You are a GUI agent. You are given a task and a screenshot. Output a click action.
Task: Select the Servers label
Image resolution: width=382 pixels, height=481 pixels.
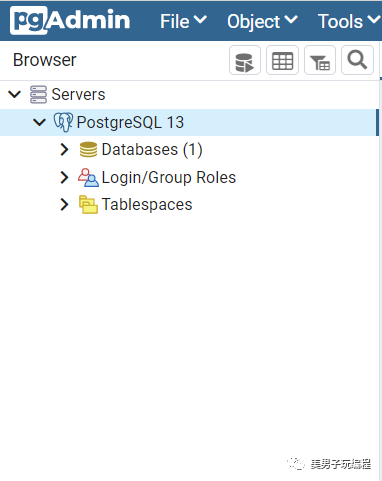click(78, 94)
